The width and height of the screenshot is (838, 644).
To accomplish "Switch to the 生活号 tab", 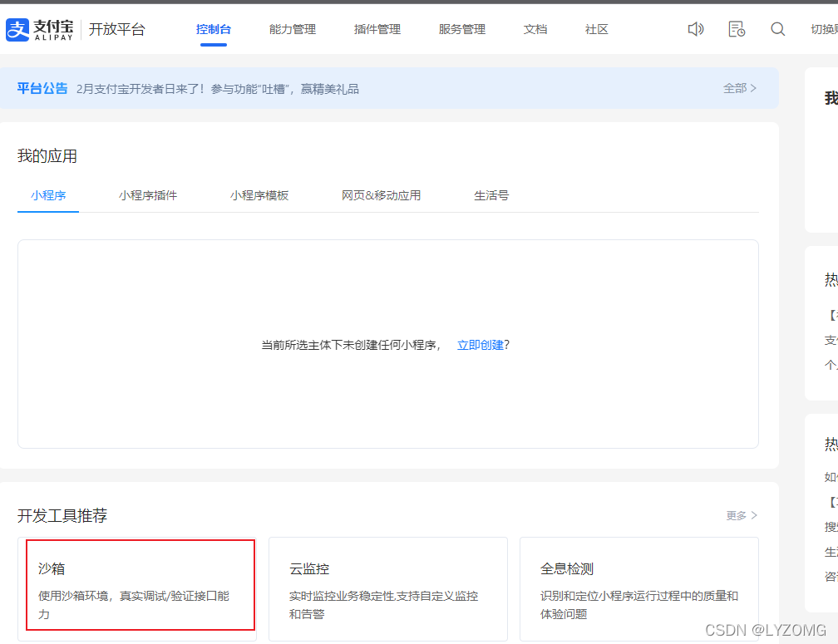I will [491, 195].
